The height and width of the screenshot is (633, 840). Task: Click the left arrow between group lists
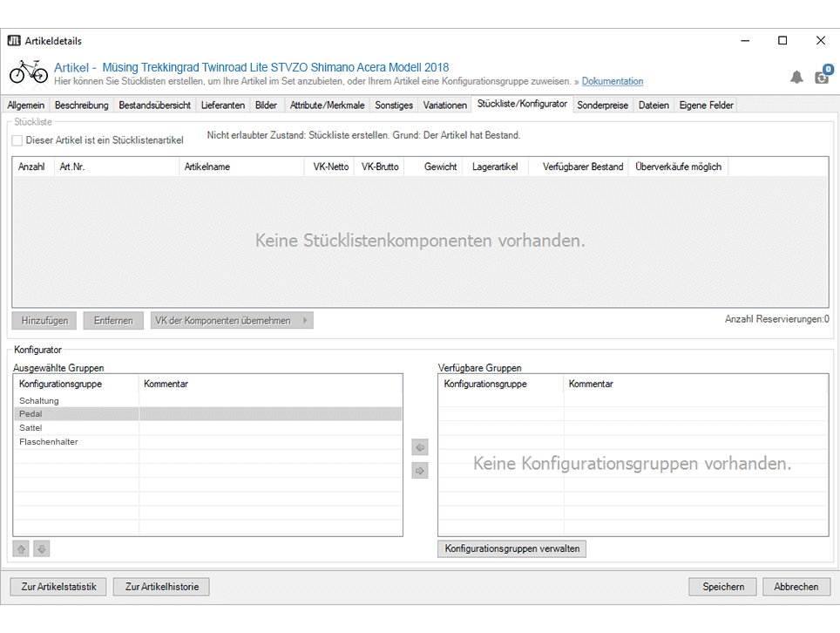tap(420, 448)
